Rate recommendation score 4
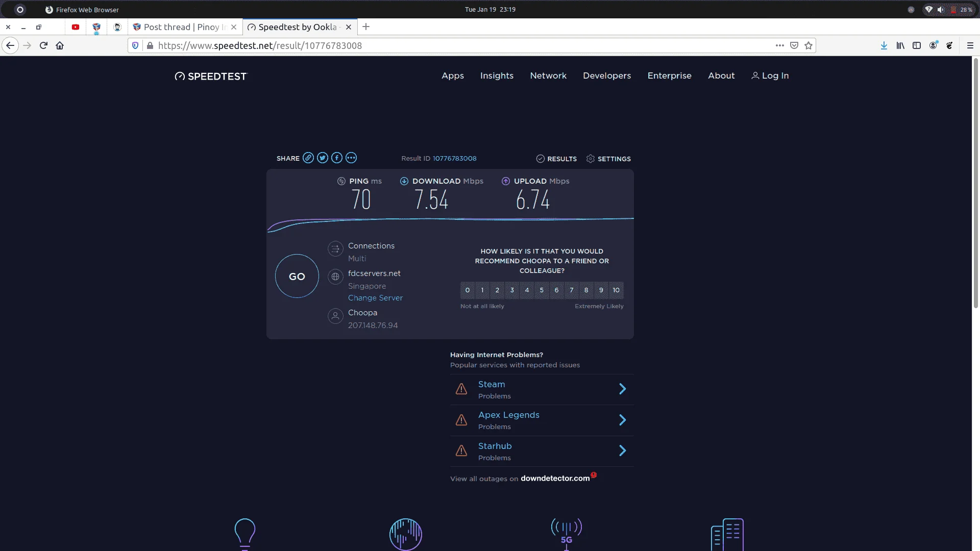 527,290
